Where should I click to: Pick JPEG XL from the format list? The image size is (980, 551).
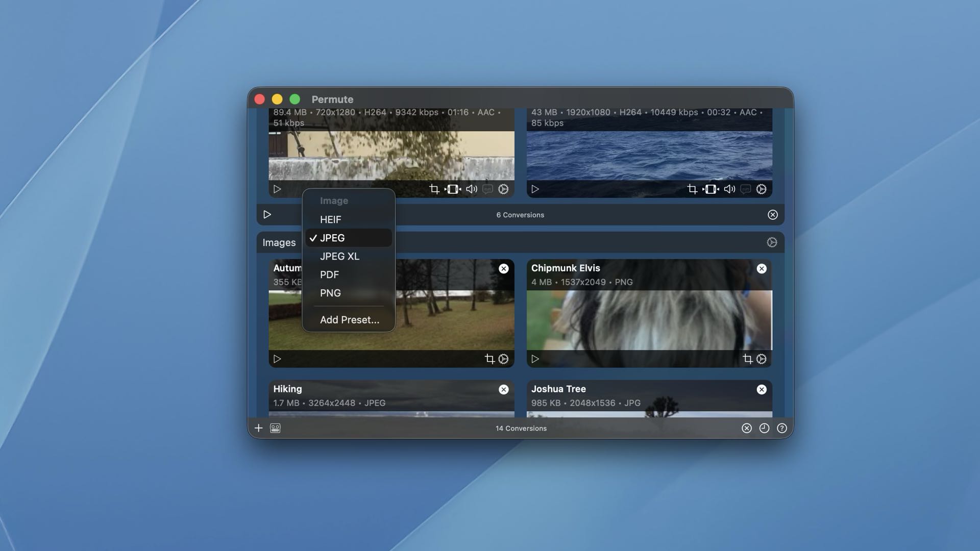[349, 256]
